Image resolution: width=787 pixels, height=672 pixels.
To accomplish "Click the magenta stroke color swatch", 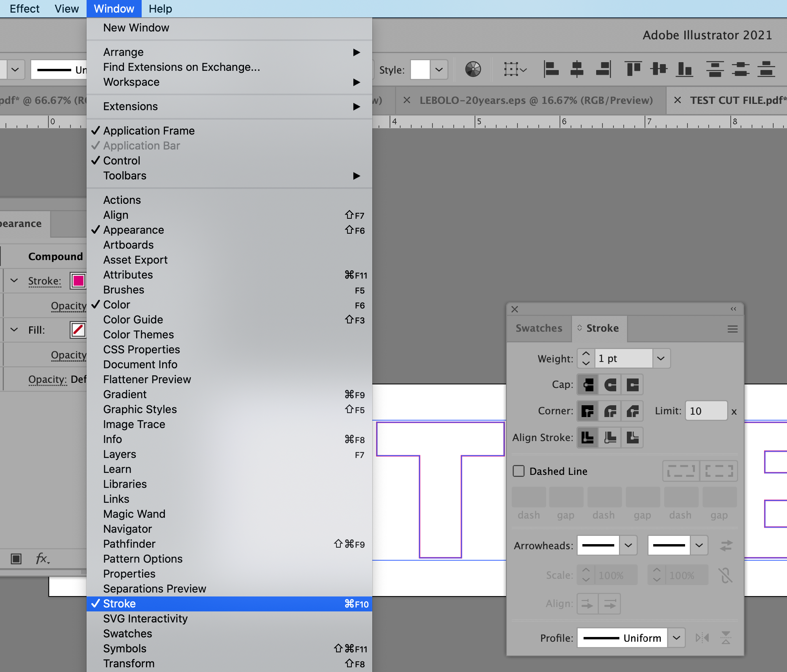I will tap(78, 281).
